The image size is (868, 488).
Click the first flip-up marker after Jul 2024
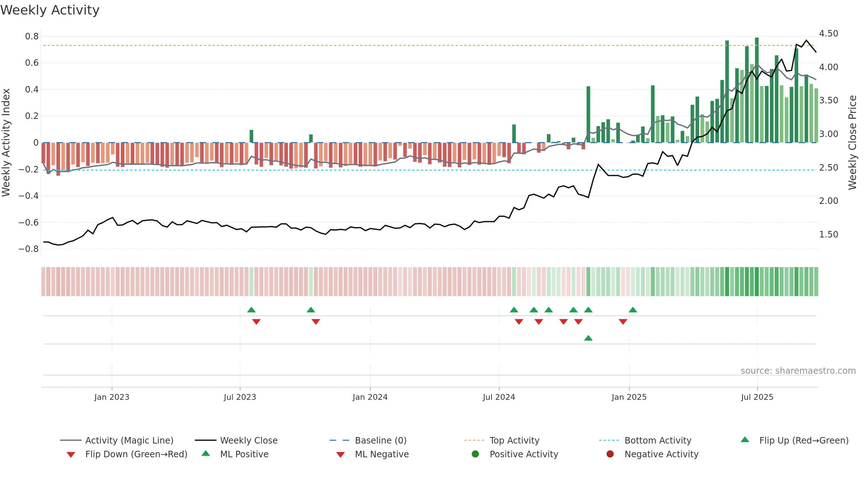click(514, 310)
